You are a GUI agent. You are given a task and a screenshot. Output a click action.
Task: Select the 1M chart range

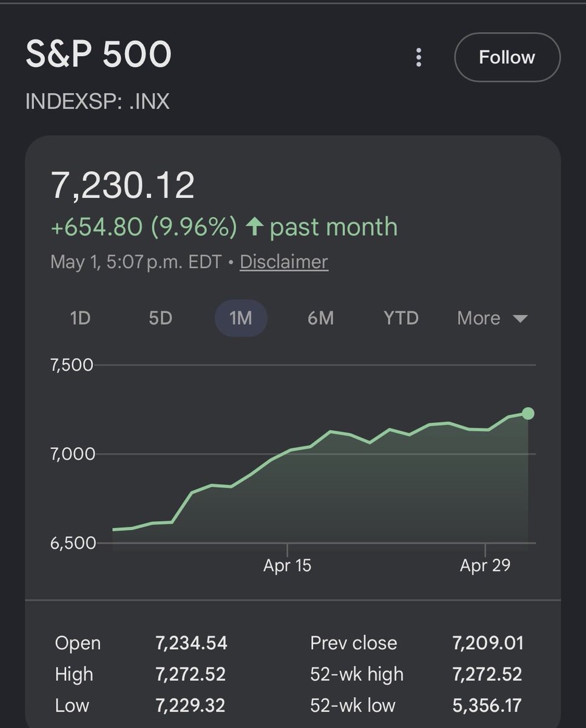(241, 318)
